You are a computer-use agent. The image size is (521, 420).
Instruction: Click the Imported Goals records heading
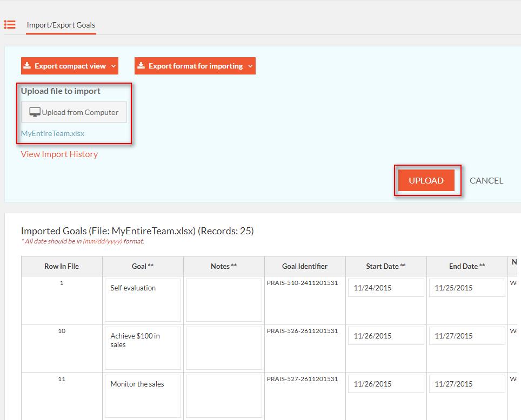(137, 231)
